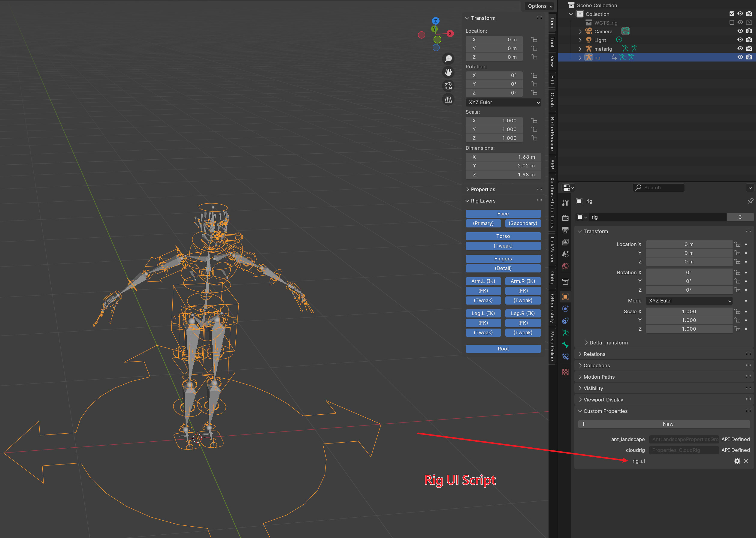Screen dimensions: 756x538
Task: Open the ARP sidebar tab
Action: 552,164
